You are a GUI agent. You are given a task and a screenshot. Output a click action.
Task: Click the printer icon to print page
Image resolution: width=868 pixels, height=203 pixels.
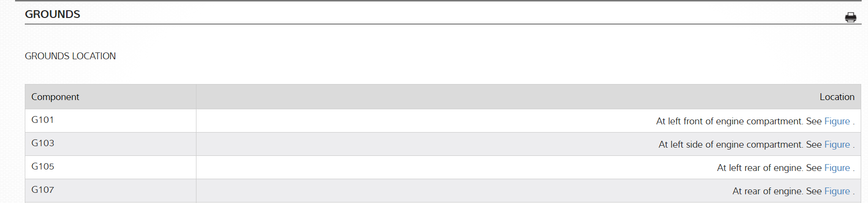coord(850,17)
